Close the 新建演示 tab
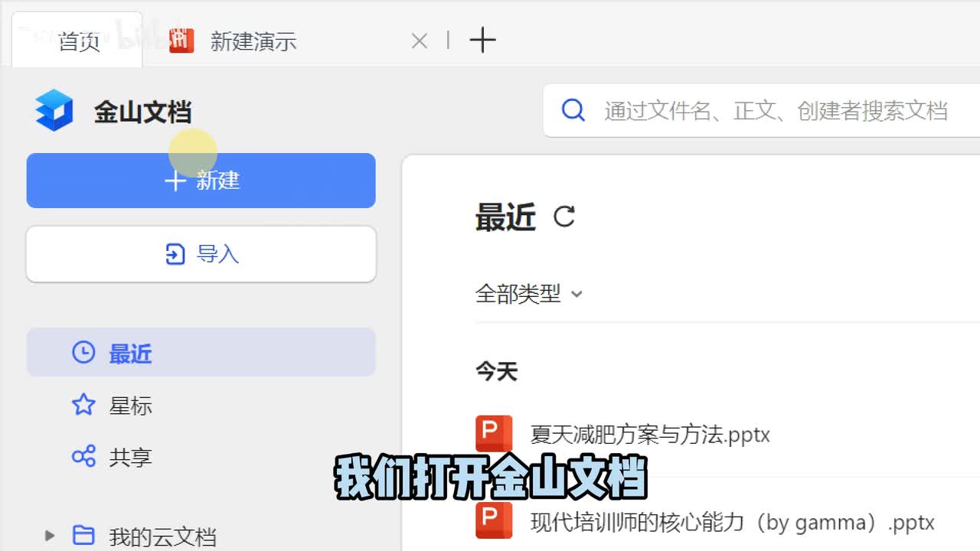This screenshot has width=980, height=551. point(419,41)
